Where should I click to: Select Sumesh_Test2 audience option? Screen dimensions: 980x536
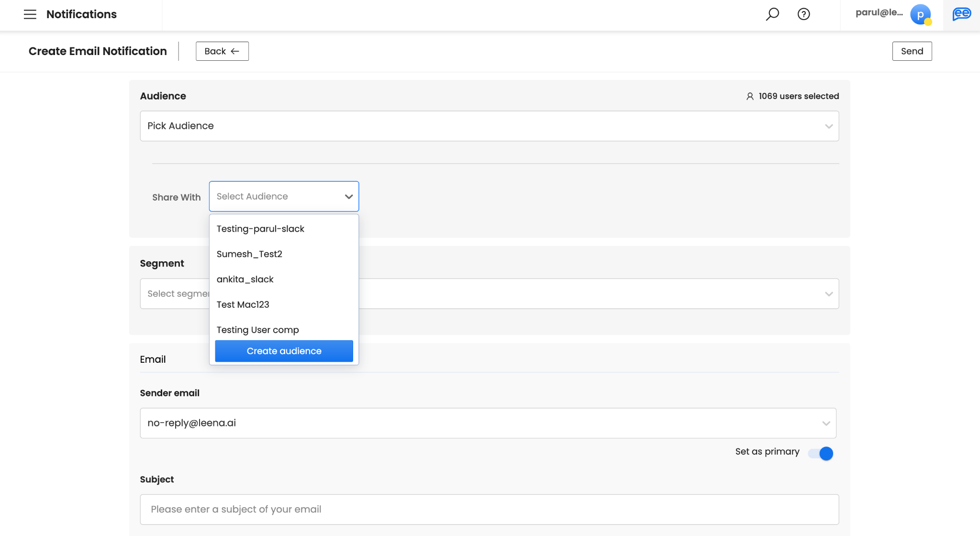pyautogui.click(x=249, y=254)
